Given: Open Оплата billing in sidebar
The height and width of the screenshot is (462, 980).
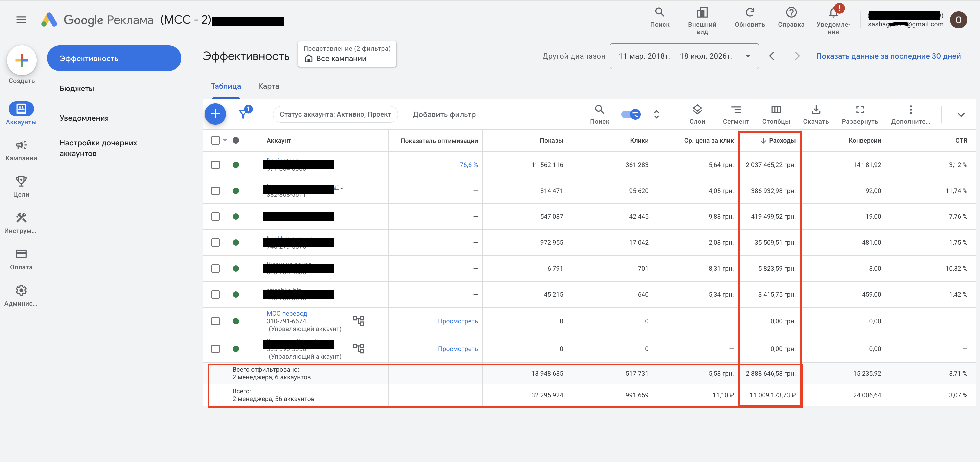Looking at the screenshot, I should (x=21, y=259).
